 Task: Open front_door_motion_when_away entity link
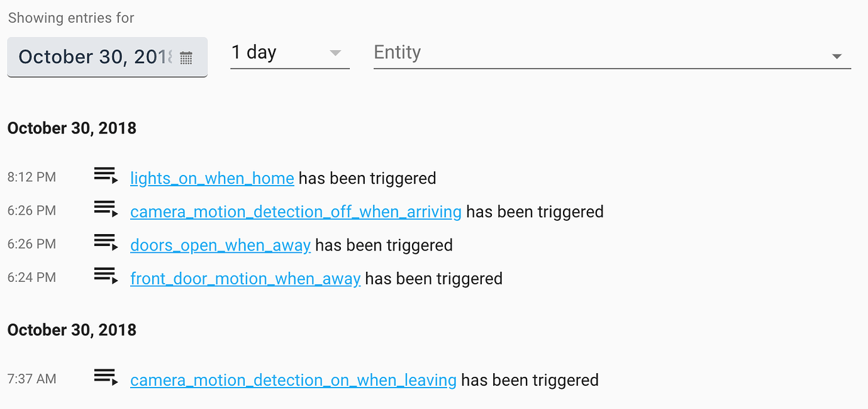point(245,279)
